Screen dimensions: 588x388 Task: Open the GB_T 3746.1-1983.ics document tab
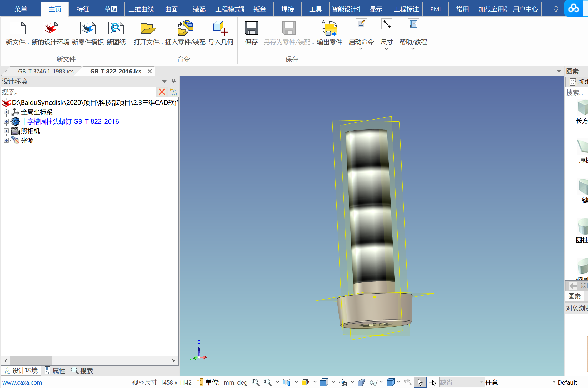pos(46,71)
